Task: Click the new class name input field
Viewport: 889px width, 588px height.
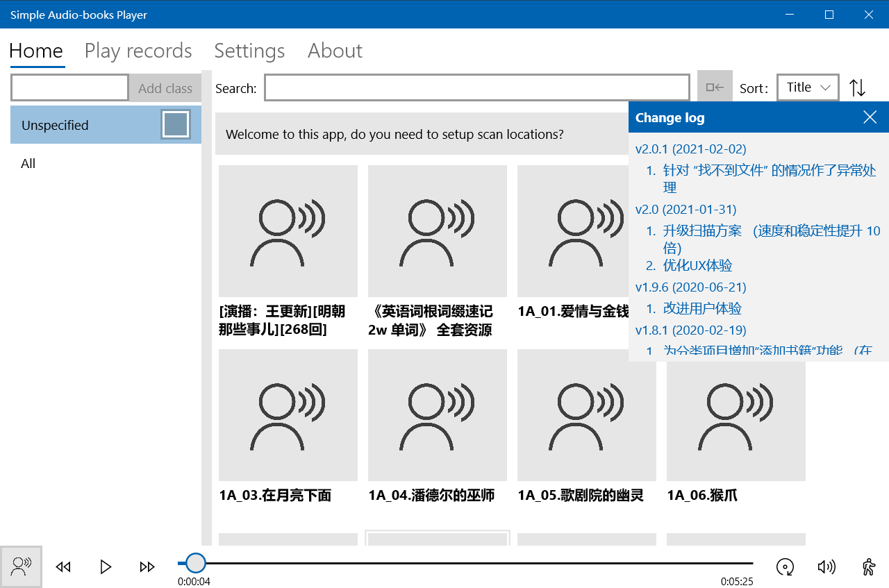Action: point(69,88)
